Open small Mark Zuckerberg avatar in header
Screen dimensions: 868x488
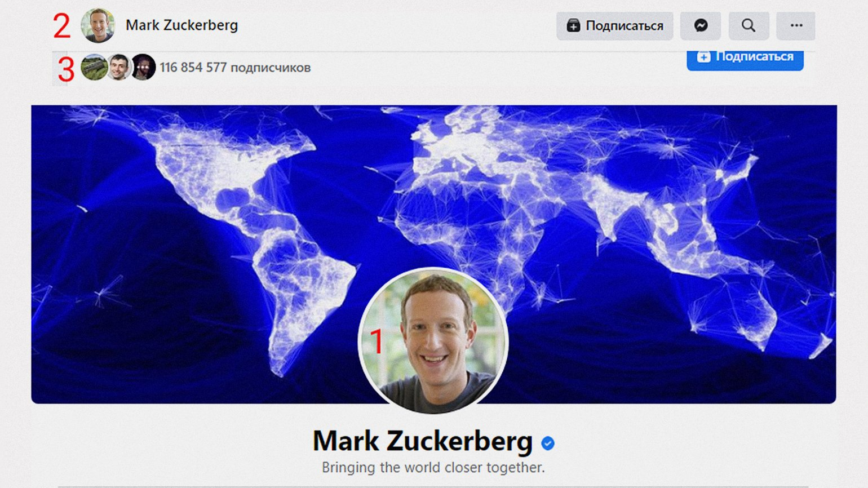tap(98, 25)
